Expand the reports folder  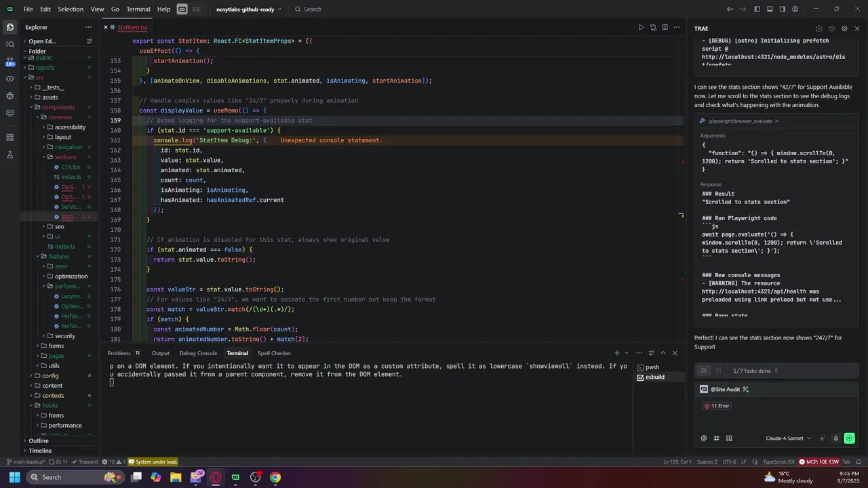point(45,68)
